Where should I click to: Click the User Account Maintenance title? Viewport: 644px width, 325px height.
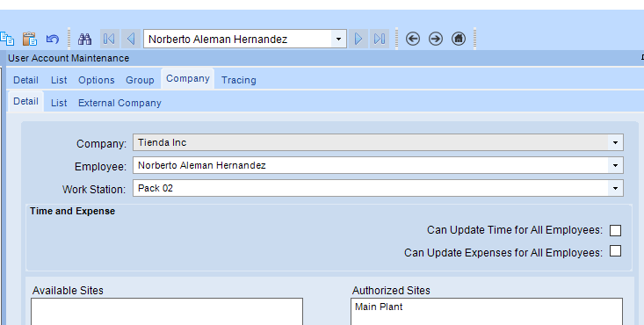pos(69,58)
